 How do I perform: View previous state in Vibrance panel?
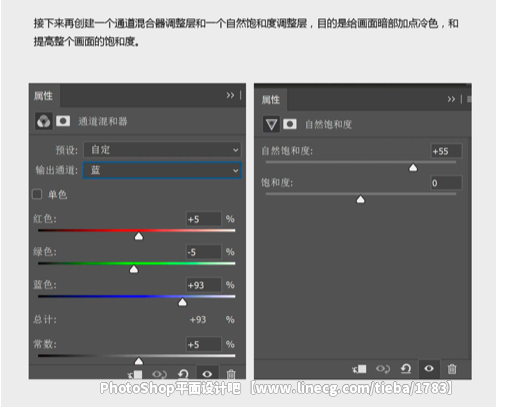[383, 369]
